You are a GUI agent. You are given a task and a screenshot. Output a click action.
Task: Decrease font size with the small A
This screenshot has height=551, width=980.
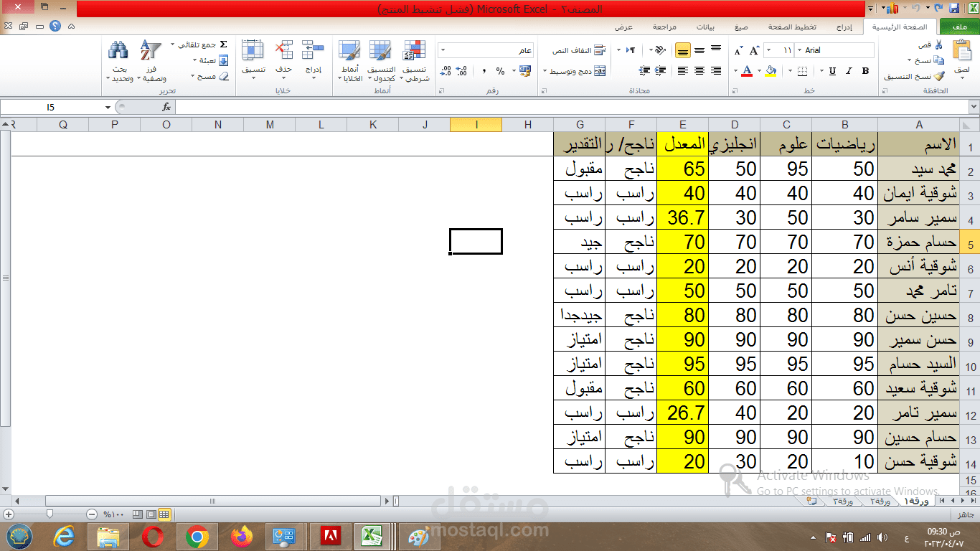(x=738, y=51)
